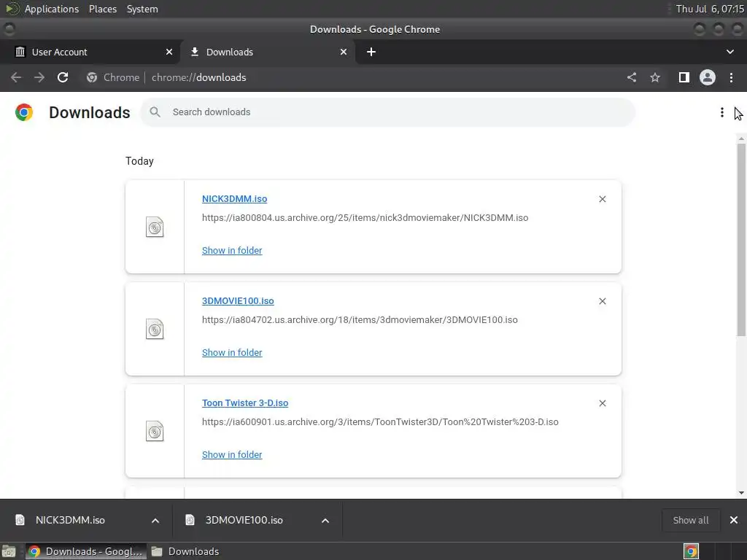Click the clock showing Thu Jul 6, 07:15
Image resolution: width=747 pixels, height=560 pixels.
[710, 9]
